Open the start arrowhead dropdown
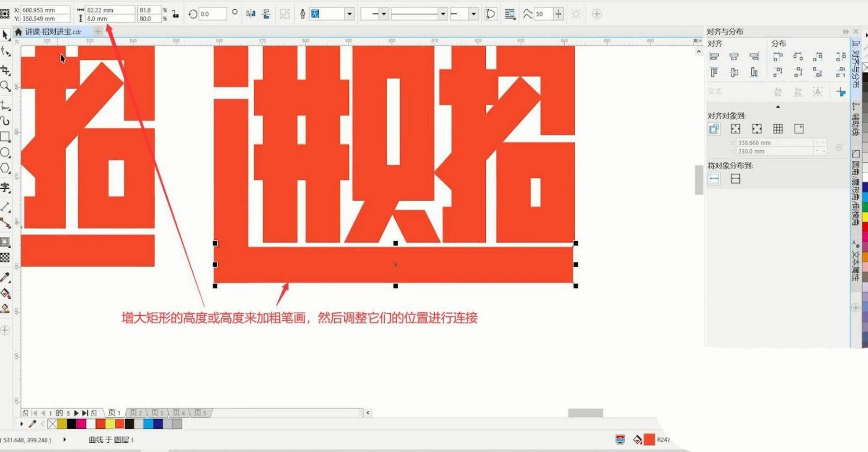The image size is (868, 452). click(383, 14)
